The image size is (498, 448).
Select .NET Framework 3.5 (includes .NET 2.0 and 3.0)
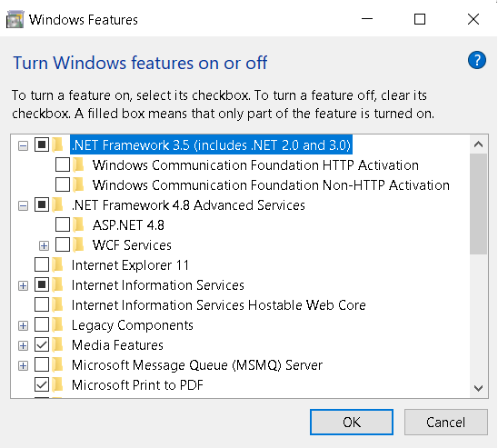(x=211, y=145)
